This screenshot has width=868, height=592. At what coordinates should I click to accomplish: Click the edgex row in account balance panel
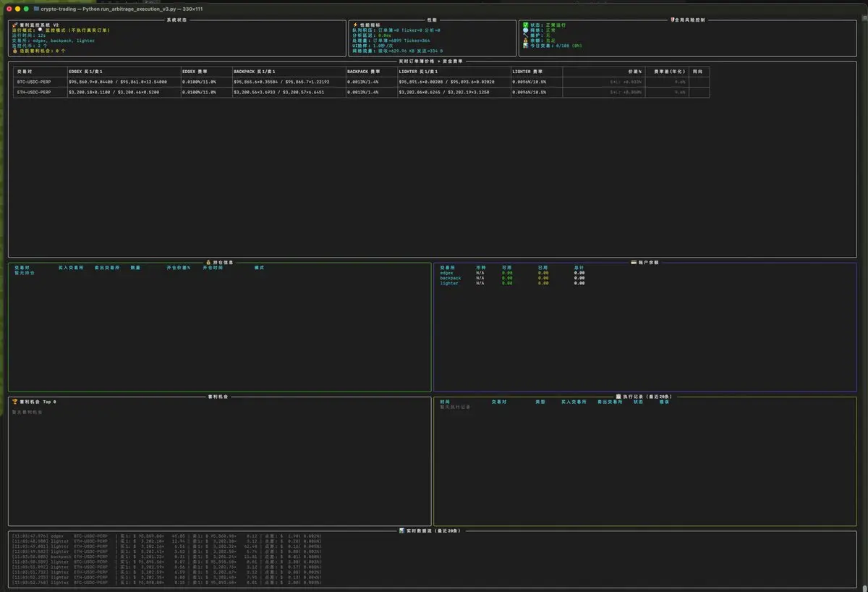(446, 273)
